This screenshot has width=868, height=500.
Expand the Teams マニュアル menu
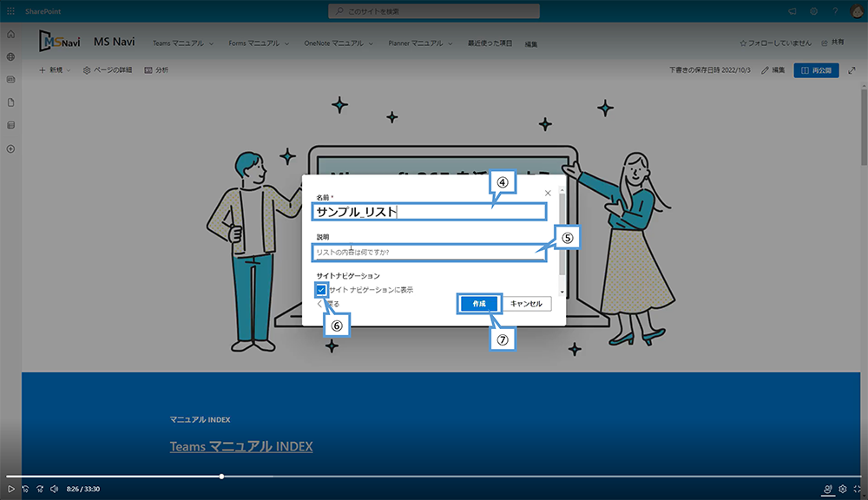point(183,43)
